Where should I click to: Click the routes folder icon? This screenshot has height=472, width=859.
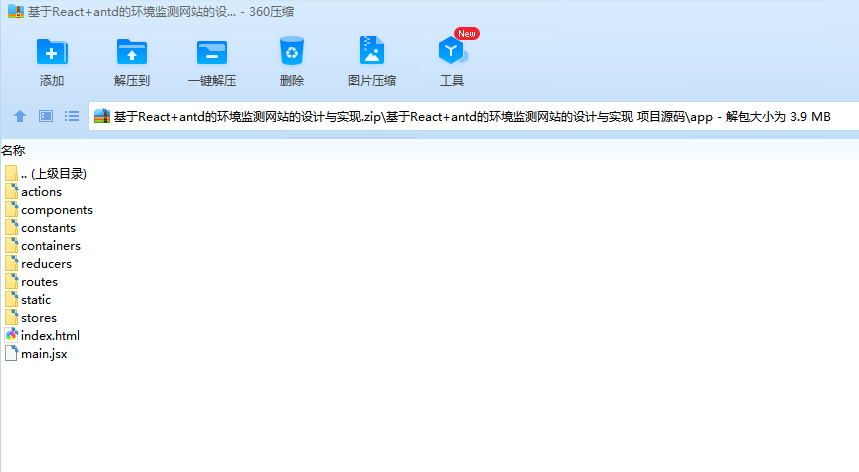12,281
